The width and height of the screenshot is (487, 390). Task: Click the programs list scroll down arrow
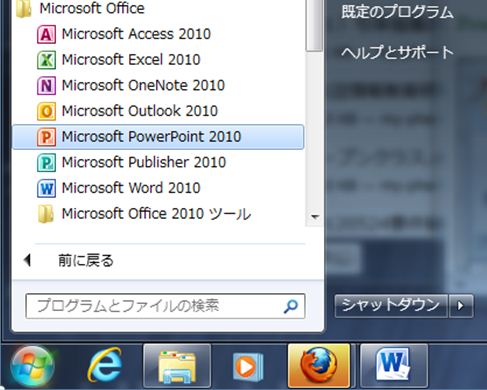314,217
